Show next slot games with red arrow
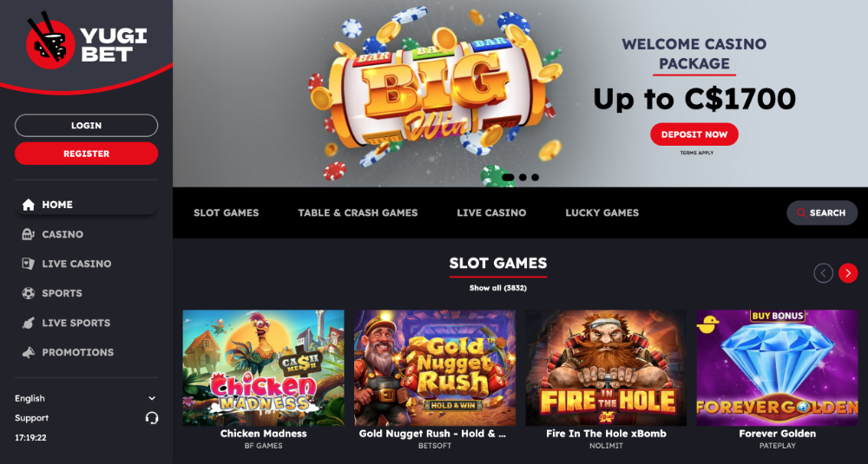Image resolution: width=868 pixels, height=464 pixels. 848,273
